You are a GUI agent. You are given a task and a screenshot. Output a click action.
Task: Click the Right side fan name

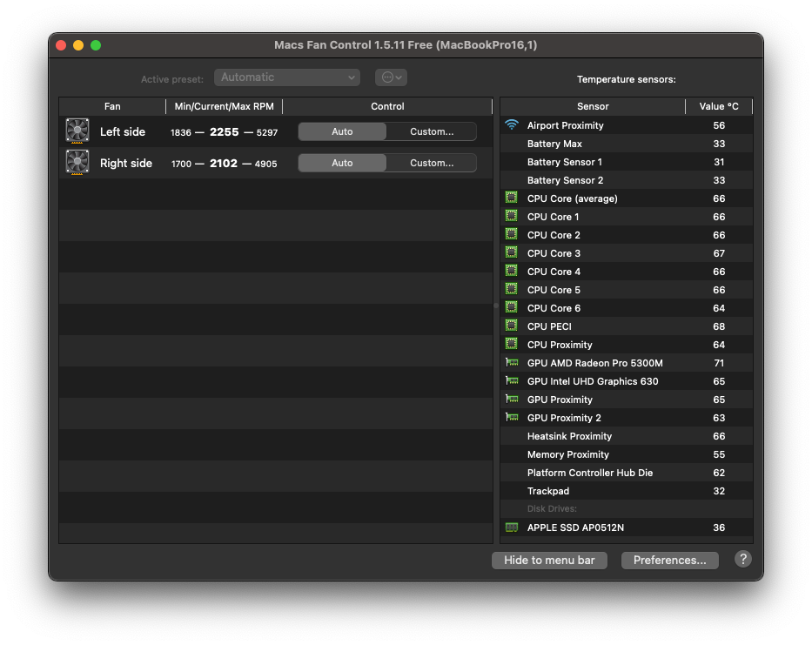pyautogui.click(x=126, y=163)
